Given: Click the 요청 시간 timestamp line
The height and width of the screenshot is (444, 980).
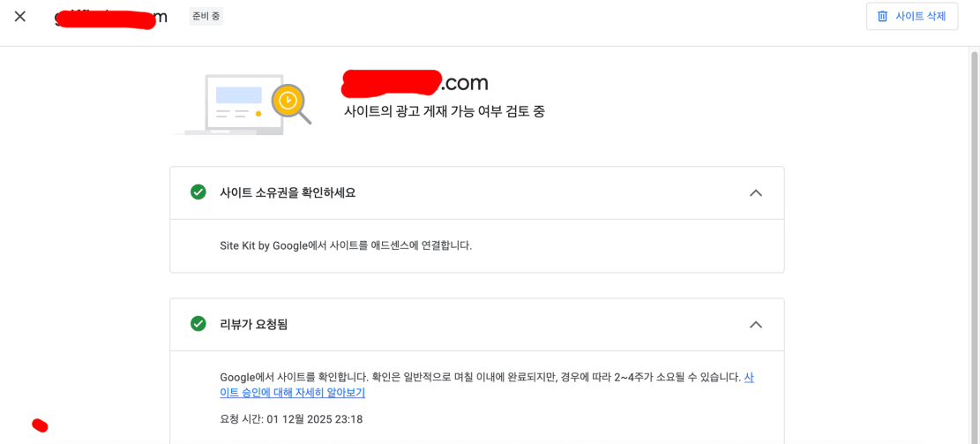Looking at the screenshot, I should click(x=291, y=419).
